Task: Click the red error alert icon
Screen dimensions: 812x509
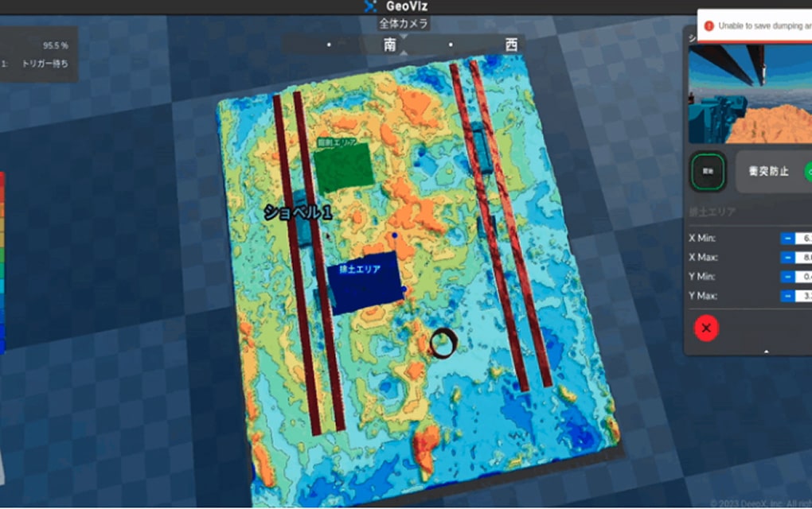Action: (x=709, y=25)
